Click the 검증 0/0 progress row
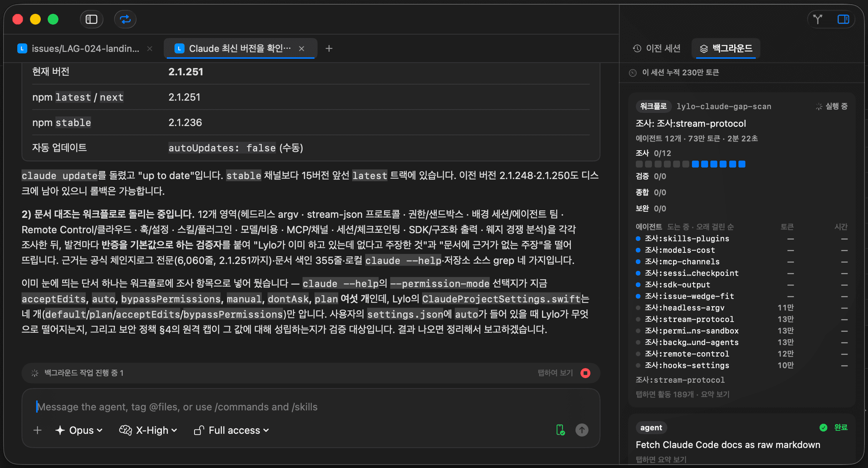Screen dimensions: 868x468 tap(651, 176)
